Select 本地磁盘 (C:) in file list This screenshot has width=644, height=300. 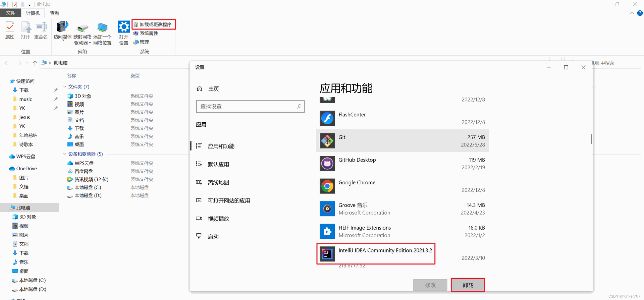(84, 187)
